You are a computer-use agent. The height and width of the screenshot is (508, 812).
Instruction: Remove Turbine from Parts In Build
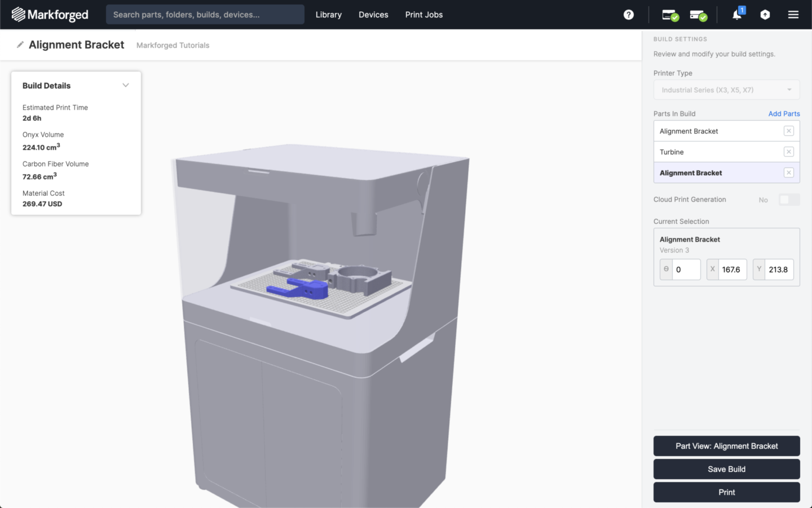point(788,151)
